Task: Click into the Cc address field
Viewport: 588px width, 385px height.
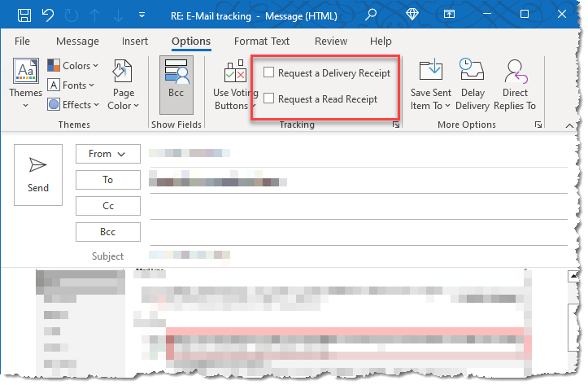Action: coord(359,207)
